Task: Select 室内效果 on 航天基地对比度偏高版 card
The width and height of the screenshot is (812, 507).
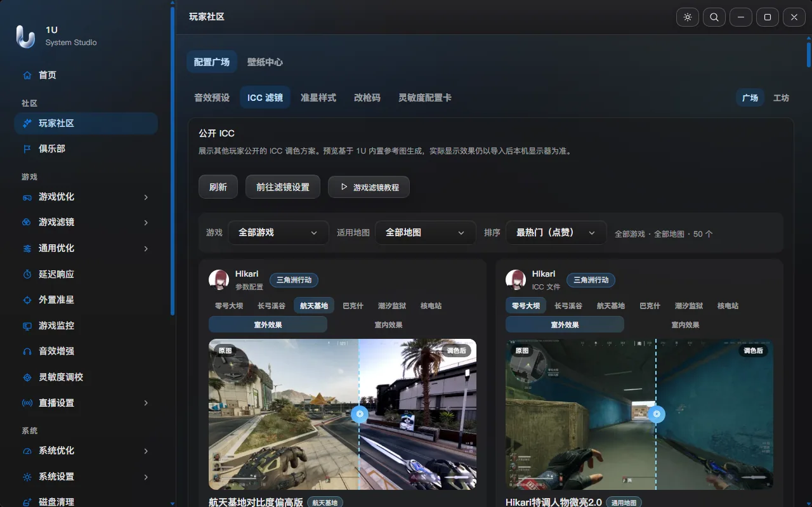Action: tap(388, 325)
